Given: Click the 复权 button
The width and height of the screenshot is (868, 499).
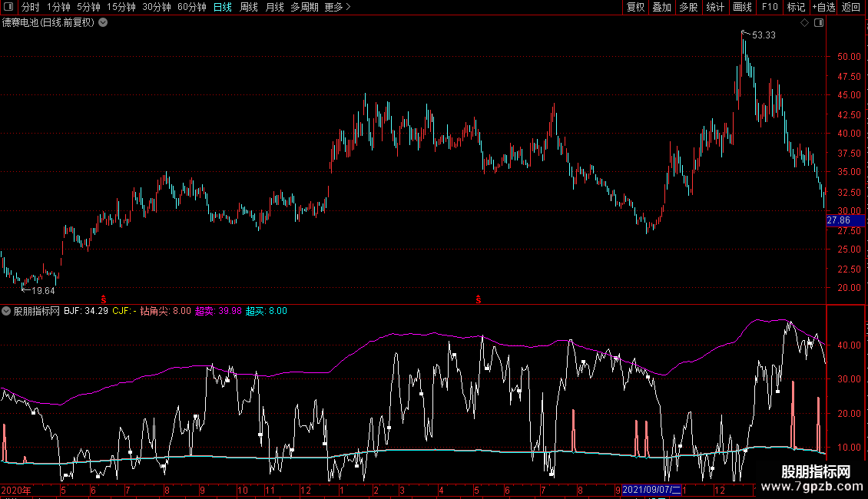Looking at the screenshot, I should pos(635,7).
